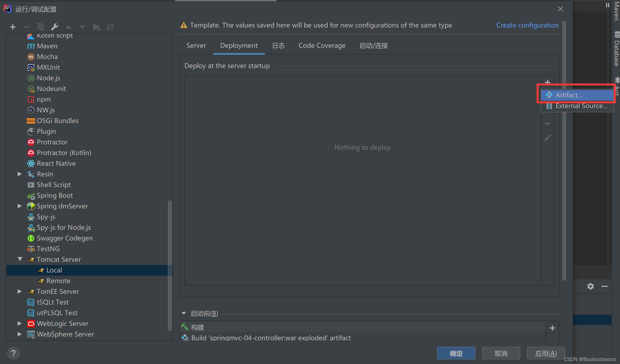
Task: Switch to the Deployment tab
Action: pyautogui.click(x=239, y=46)
